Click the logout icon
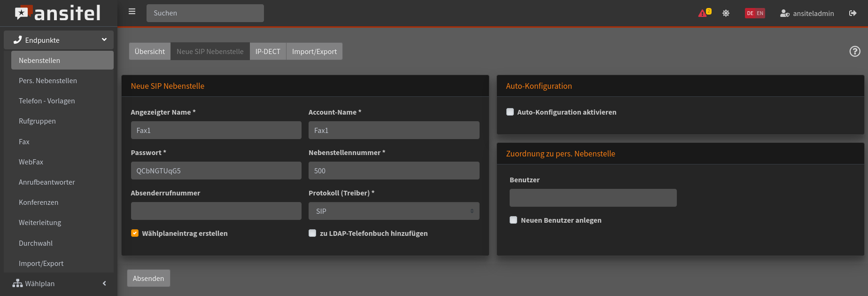Image resolution: width=868 pixels, height=296 pixels. (x=853, y=13)
